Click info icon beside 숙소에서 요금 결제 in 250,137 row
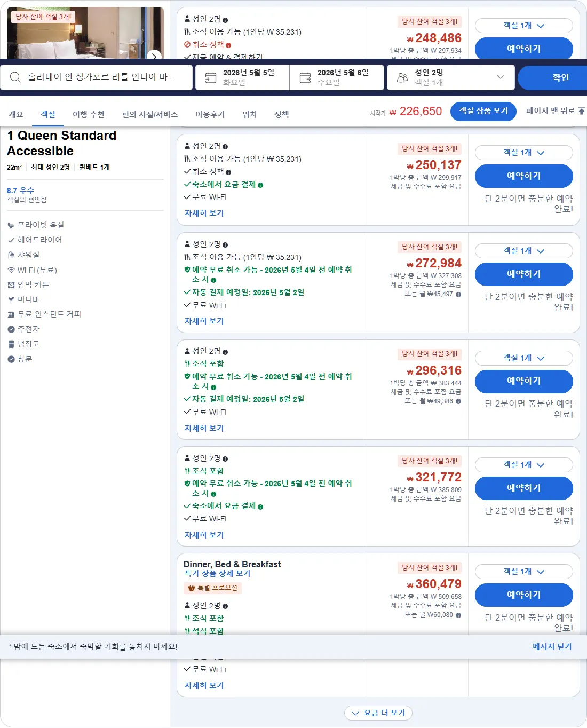 click(260, 185)
